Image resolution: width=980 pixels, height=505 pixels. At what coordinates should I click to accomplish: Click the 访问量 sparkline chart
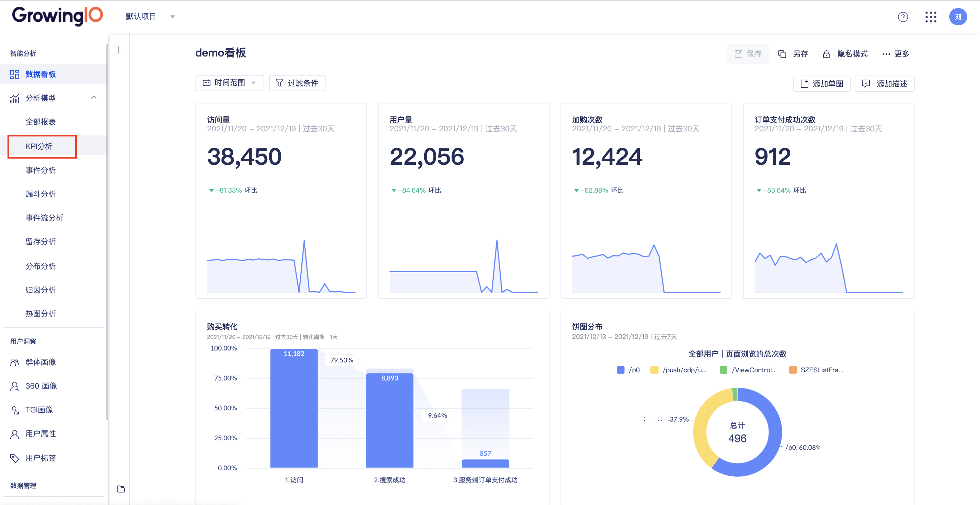pyautogui.click(x=281, y=266)
